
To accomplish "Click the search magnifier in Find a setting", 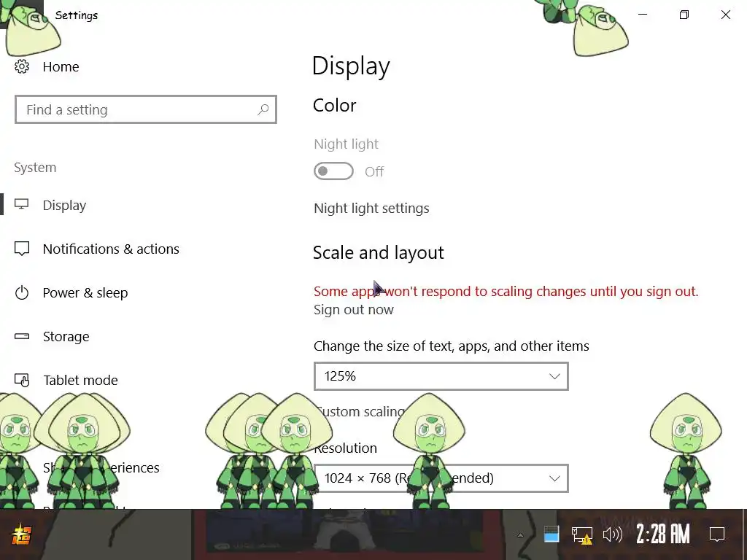I will point(263,110).
